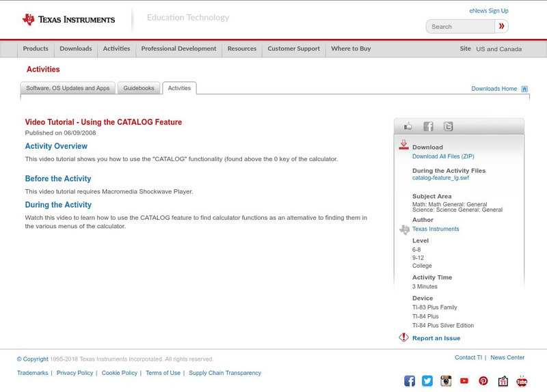Click the 'During the Activity' heading
547x392 pixels.
(58, 205)
